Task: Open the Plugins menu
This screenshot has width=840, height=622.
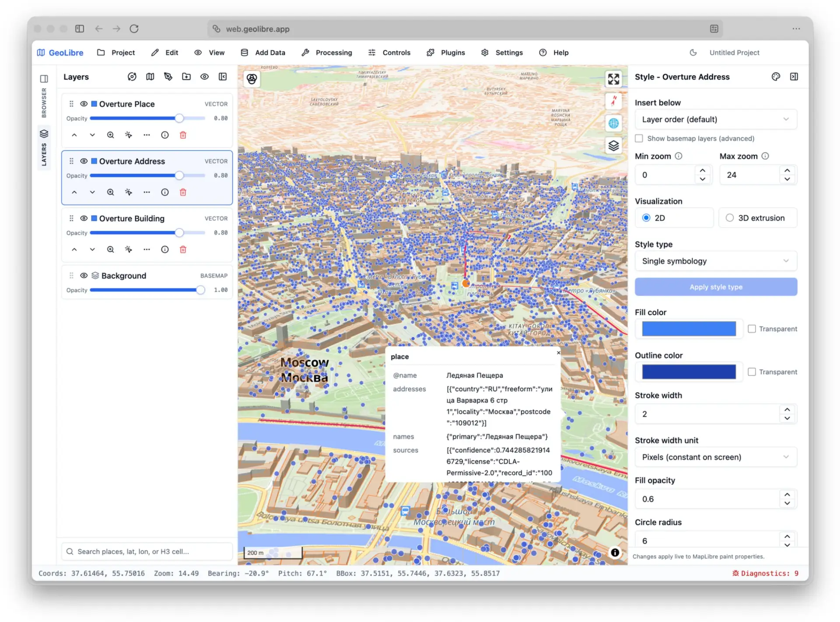Action: tap(446, 53)
